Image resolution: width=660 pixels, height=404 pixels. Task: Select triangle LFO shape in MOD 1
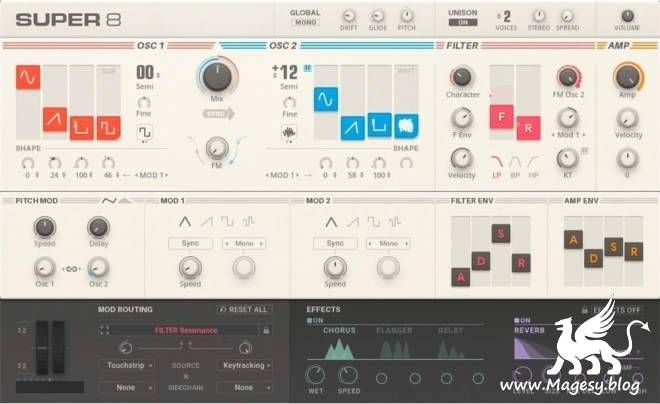pyautogui.click(x=185, y=221)
